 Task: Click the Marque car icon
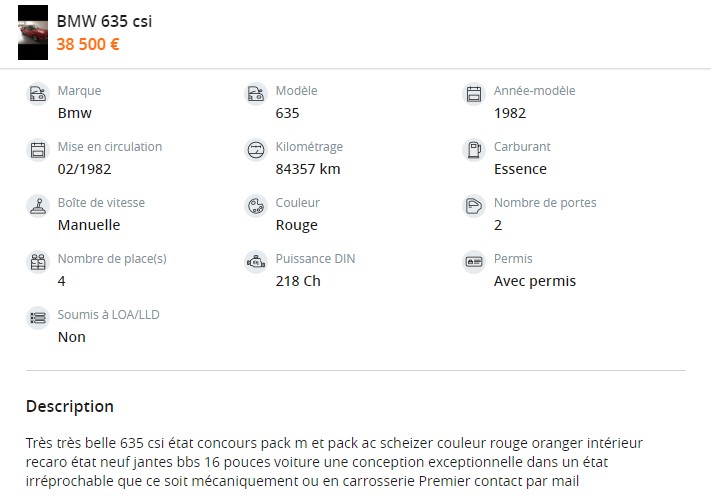38,95
